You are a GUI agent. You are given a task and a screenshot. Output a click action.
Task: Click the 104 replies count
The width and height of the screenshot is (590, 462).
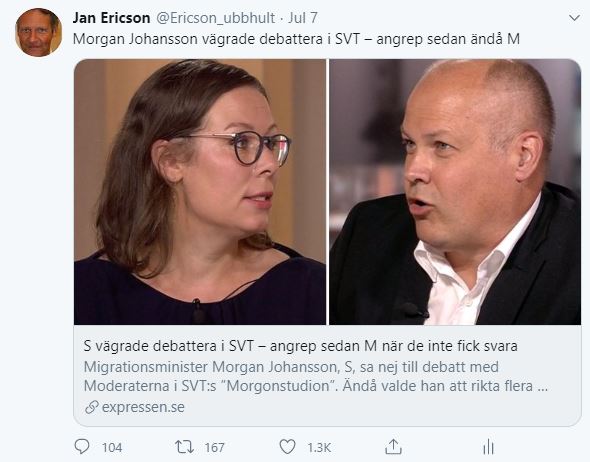[x=112, y=447]
